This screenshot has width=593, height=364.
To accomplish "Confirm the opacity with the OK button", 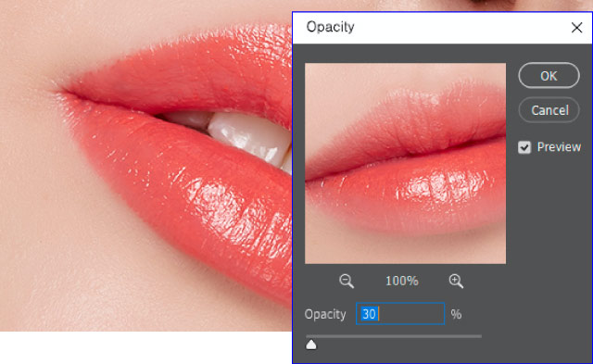I will [x=549, y=76].
